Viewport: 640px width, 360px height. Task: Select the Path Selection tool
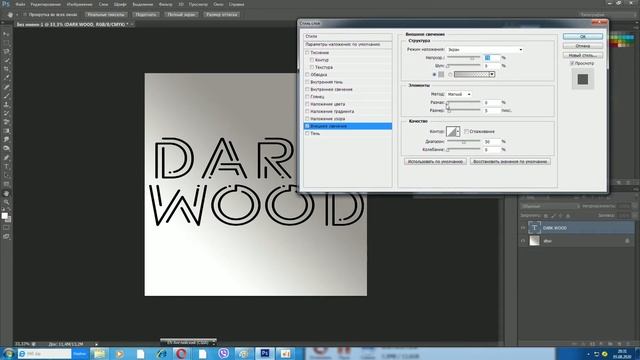(x=6, y=175)
